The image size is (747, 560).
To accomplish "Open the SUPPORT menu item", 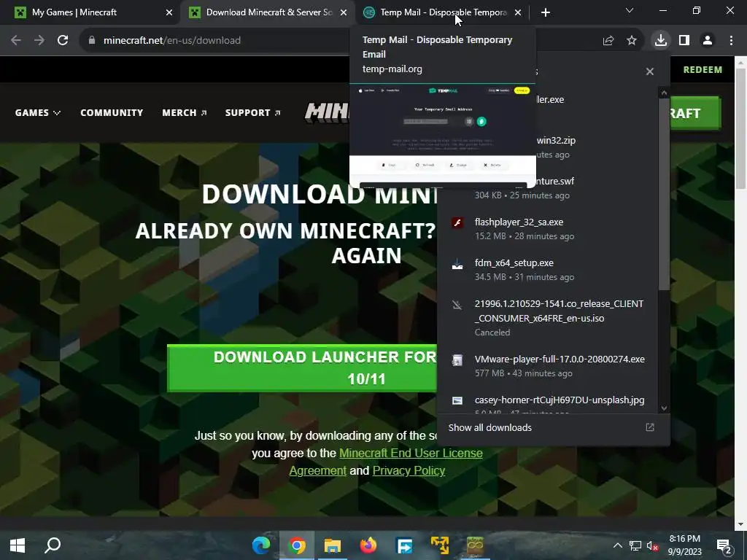I will click(253, 113).
